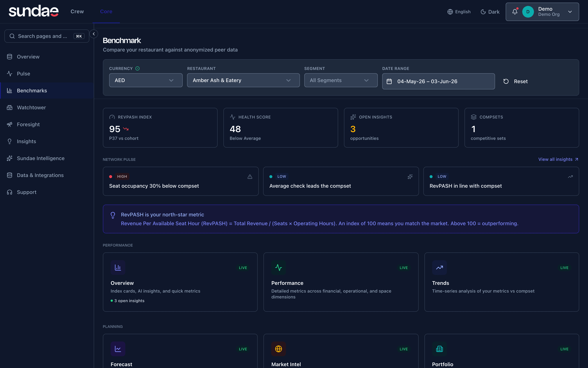Image resolution: width=588 pixels, height=368 pixels.
Task: Toggle the Dark theme switch
Action: pos(490,12)
